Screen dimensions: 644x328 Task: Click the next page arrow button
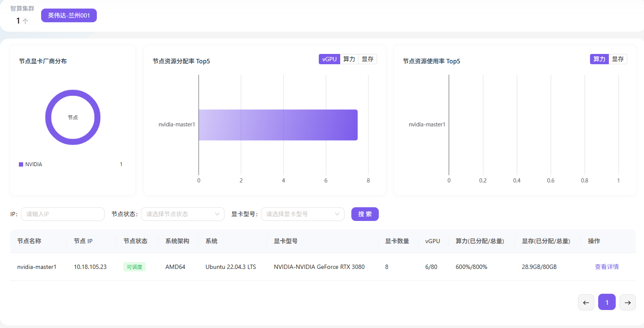pyautogui.click(x=627, y=302)
